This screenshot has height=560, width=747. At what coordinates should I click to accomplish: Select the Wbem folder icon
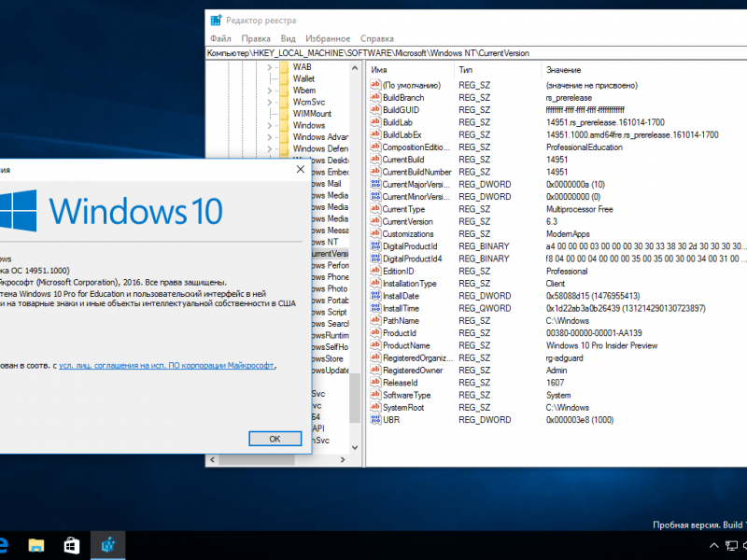[284, 91]
